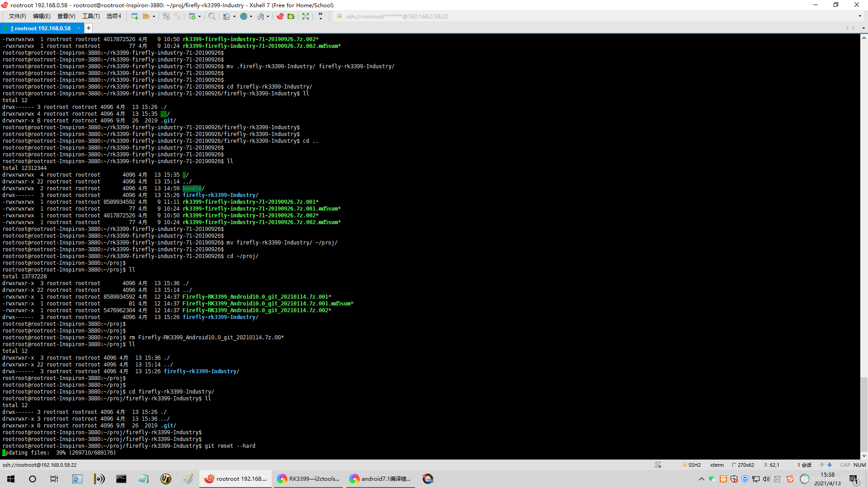Toggle the system volume speaker icon
Image resolution: width=868 pixels, height=488 pixels.
[x=766, y=479]
